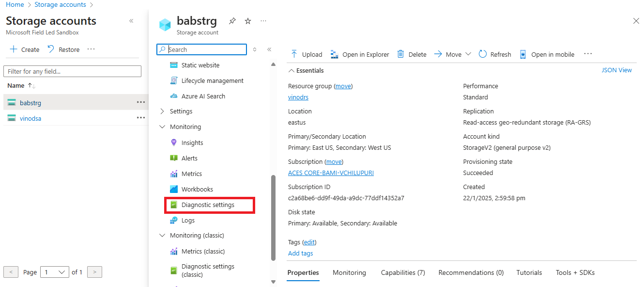Viewport: 644px width, 287px height.
Task: Collapse the Essentials section
Action: (x=306, y=71)
